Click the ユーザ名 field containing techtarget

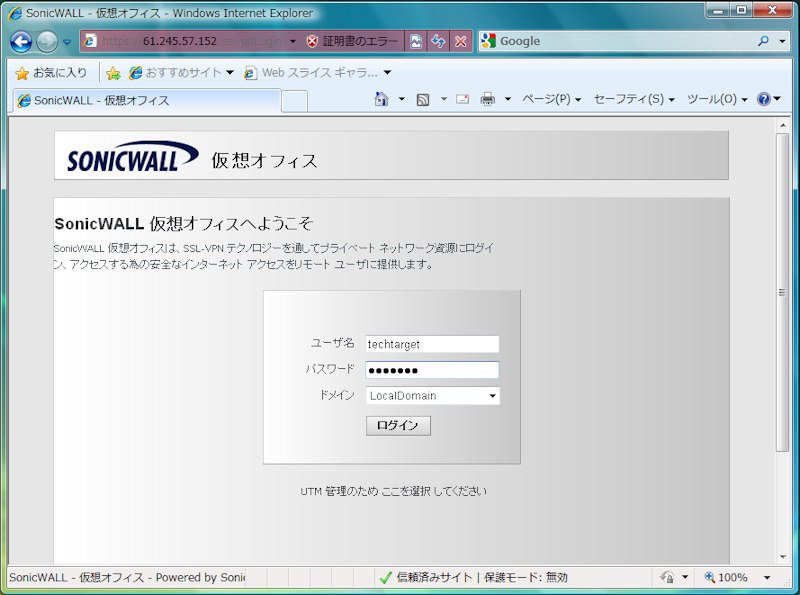pyautogui.click(x=432, y=344)
